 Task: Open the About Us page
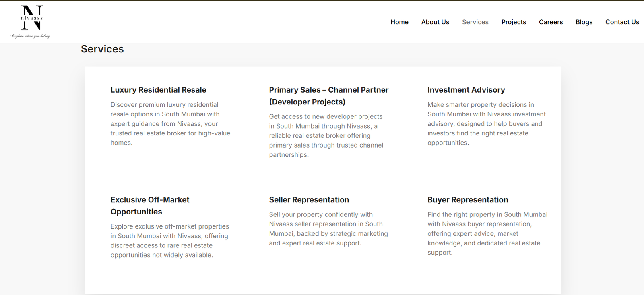pos(435,22)
